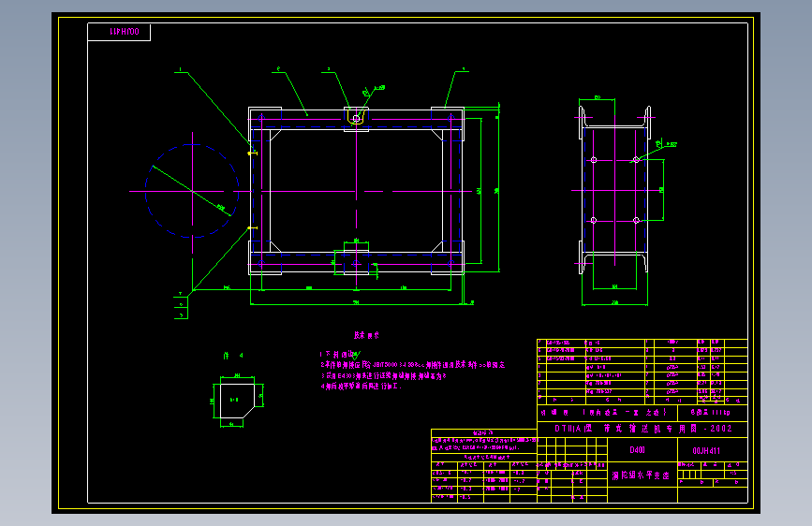Select the JB/T5000.3 technical note line
The width and height of the screenshot is (812, 526).
[x=413, y=365]
